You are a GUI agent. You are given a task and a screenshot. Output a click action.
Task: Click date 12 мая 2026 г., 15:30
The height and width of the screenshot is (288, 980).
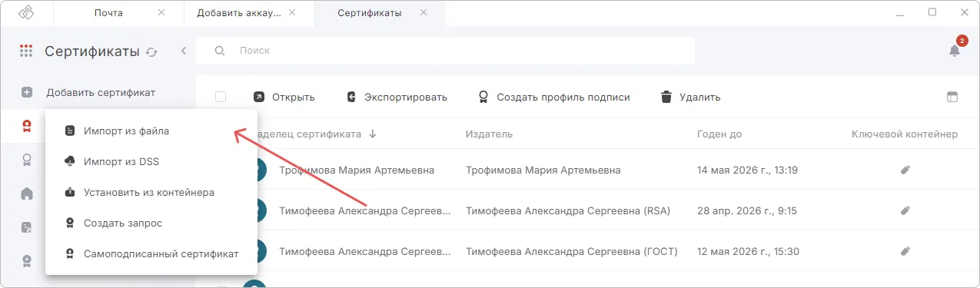coord(748,251)
